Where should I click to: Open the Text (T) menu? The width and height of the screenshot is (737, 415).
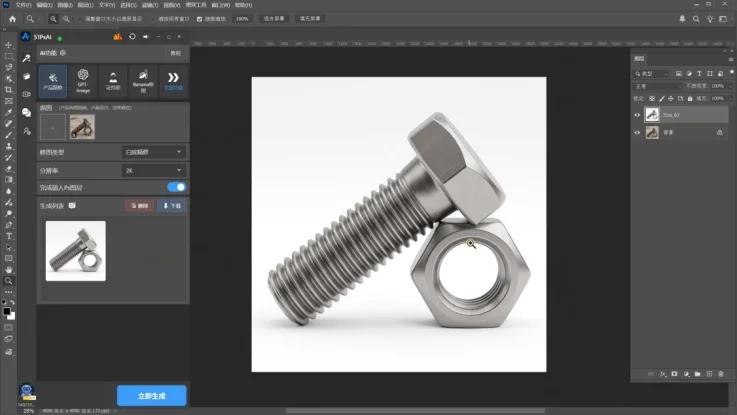[x=107, y=5]
